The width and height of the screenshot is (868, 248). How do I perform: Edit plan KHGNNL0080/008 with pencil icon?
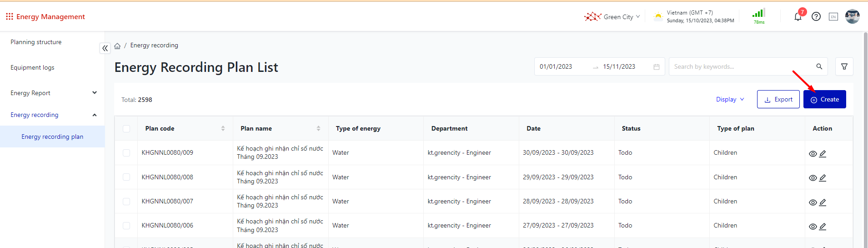tap(823, 178)
